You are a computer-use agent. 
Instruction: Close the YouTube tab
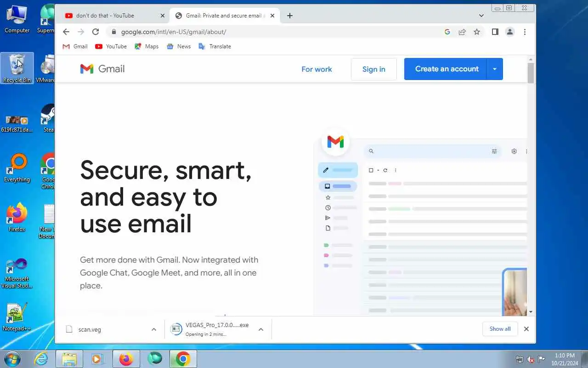tap(162, 16)
